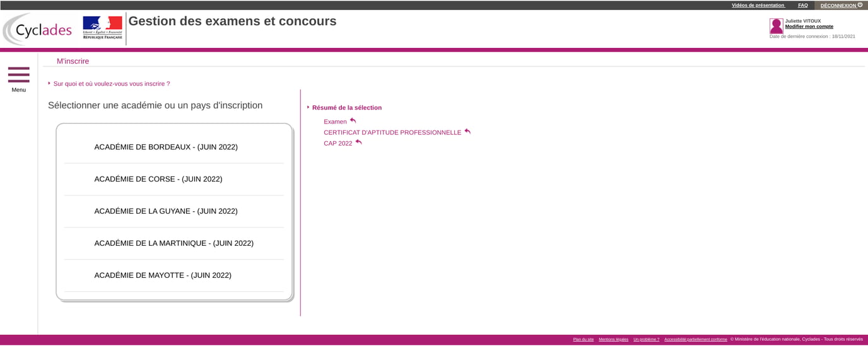Viewport: 868px width, 346px height.
Task: Click Examen in the selection summary
Action: (x=335, y=122)
